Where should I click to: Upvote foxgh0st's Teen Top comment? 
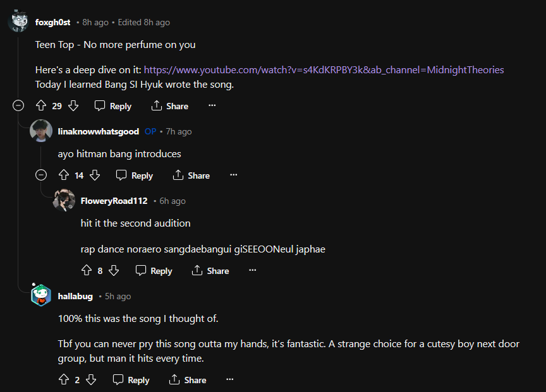[x=41, y=106]
